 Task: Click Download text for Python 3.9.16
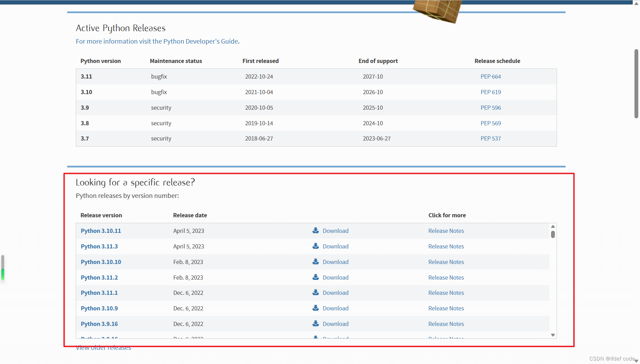[x=335, y=324]
